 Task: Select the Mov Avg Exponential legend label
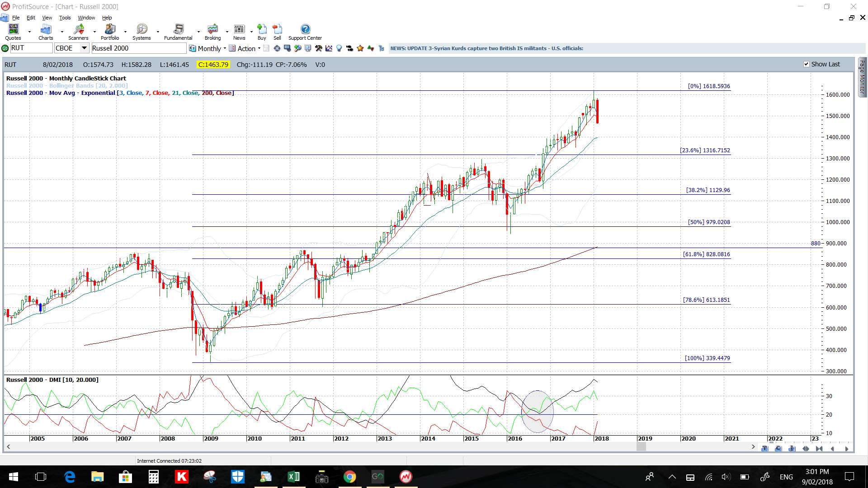(120, 93)
